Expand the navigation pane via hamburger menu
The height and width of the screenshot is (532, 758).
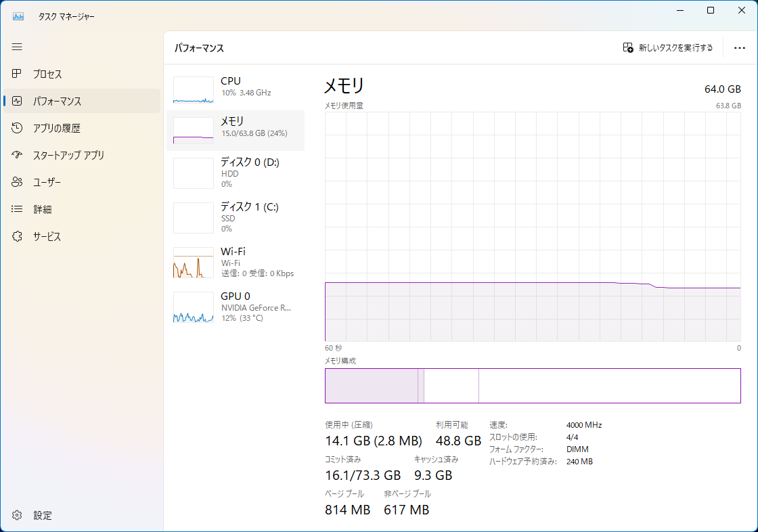tap(17, 47)
